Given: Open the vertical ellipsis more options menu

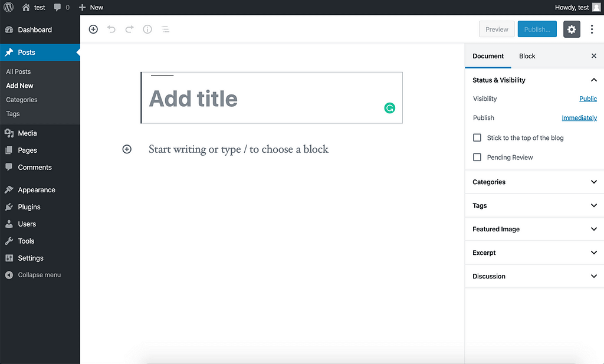Looking at the screenshot, I should click(x=592, y=29).
